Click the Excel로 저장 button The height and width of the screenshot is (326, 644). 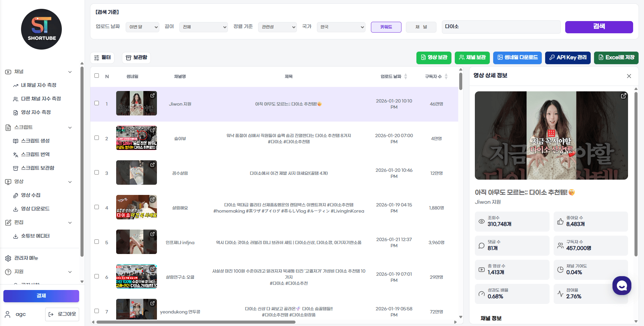click(x=616, y=58)
